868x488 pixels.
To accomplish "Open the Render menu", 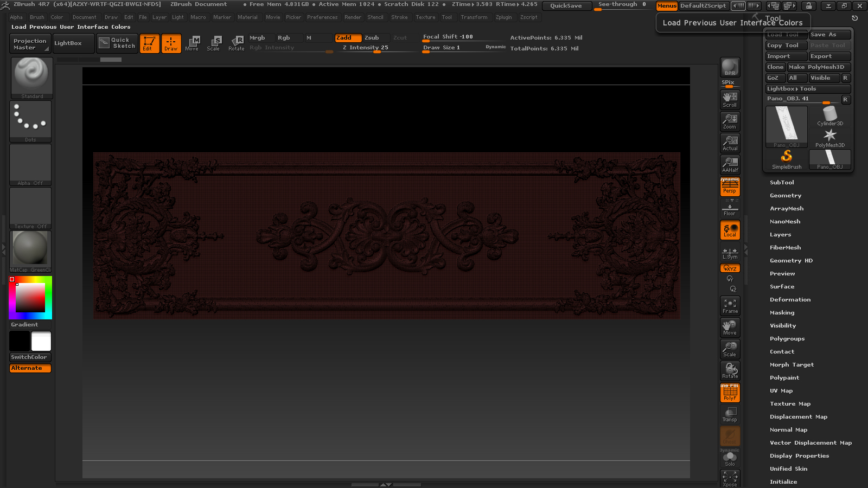I will point(353,17).
